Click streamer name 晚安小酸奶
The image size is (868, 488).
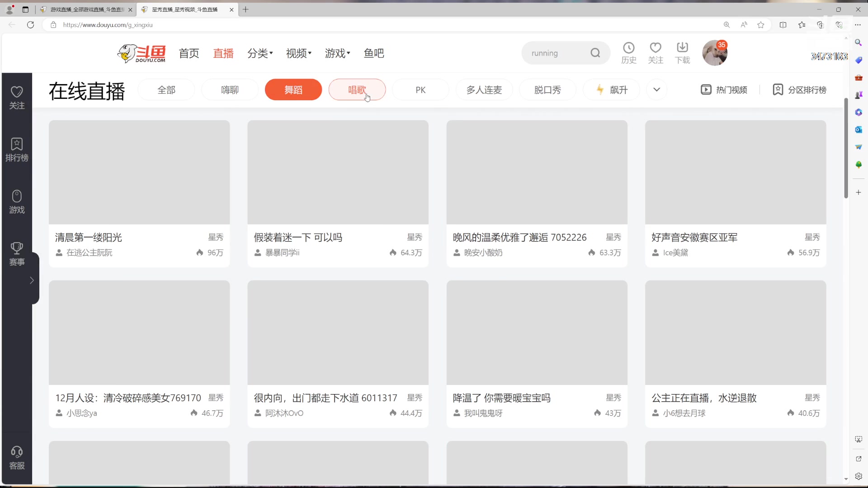click(483, 253)
